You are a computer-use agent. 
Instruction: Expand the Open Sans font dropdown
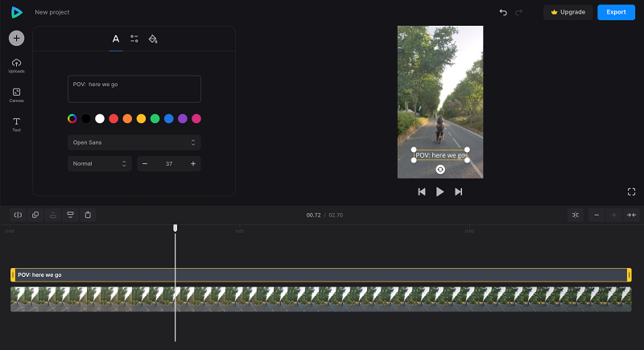134,142
